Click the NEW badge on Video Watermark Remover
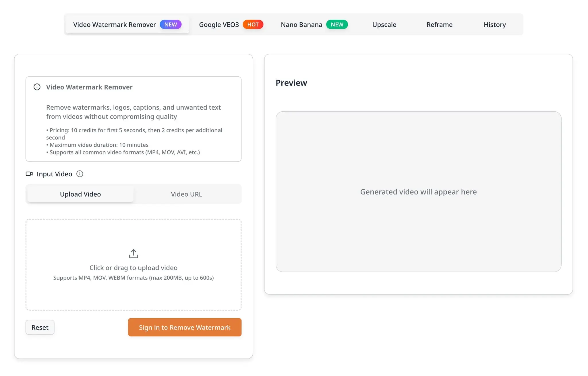Screen dimensions: 588x376 tap(171, 25)
